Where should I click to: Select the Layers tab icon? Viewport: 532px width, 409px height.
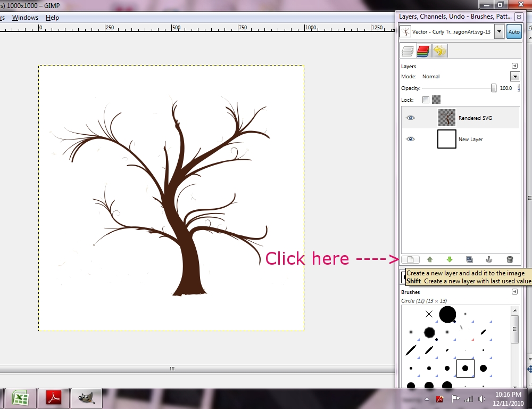click(x=406, y=51)
